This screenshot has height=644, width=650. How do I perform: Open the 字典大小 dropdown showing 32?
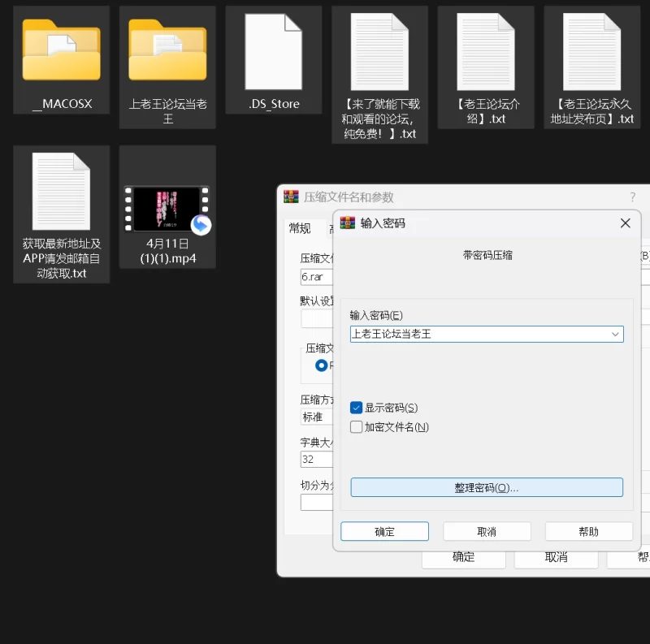[x=316, y=459]
